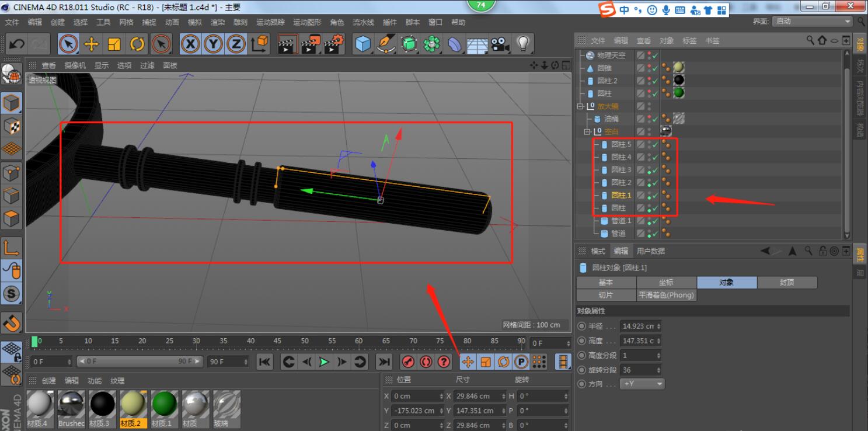Toggle visibility dots for 圆柱.4
This screenshot has width=868, height=431.
[650, 157]
